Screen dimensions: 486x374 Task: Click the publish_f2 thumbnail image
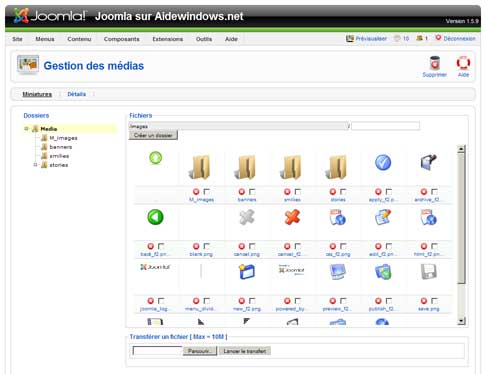383,272
